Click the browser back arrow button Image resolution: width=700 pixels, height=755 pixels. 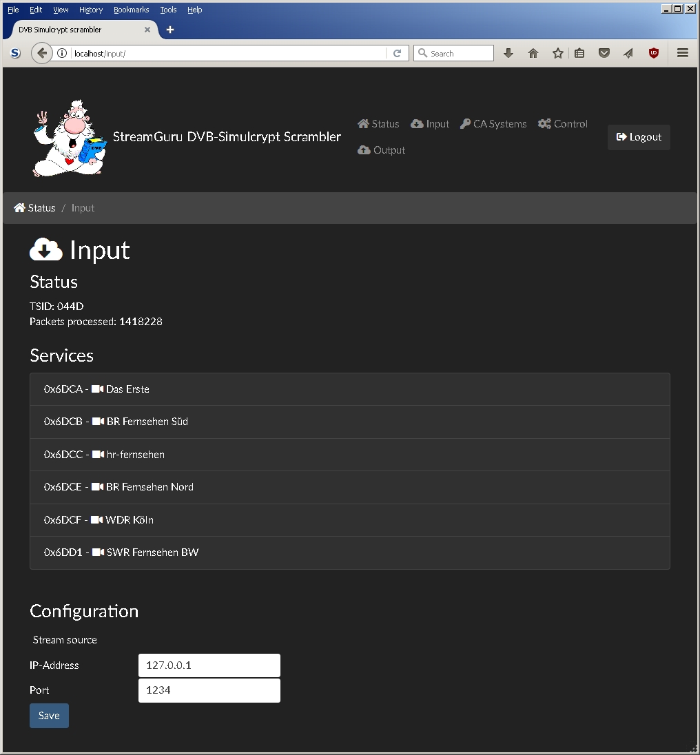tap(42, 54)
